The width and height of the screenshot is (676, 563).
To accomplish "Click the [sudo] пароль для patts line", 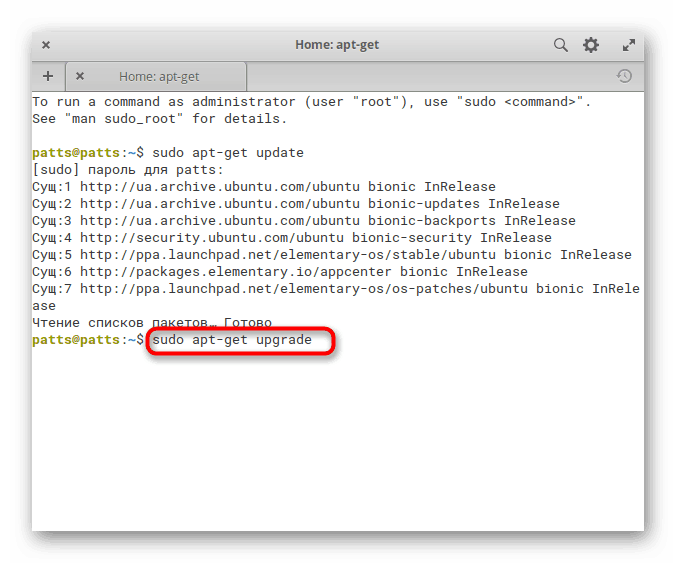I will click(128, 170).
